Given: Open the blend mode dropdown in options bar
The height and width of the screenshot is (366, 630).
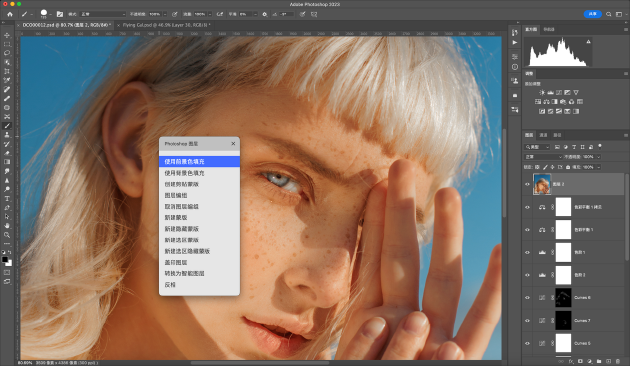Looking at the screenshot, I should (103, 14).
